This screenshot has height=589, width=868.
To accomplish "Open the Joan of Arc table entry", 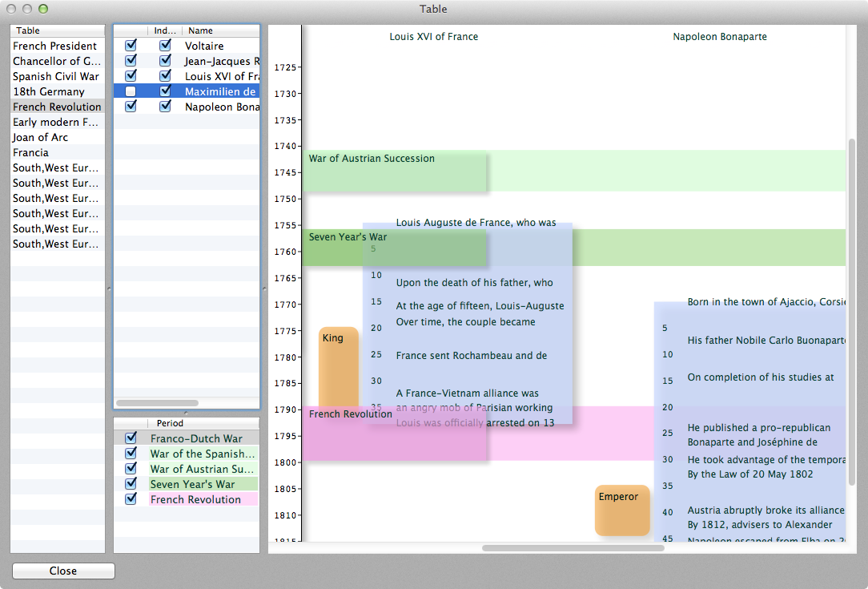I will pos(42,137).
